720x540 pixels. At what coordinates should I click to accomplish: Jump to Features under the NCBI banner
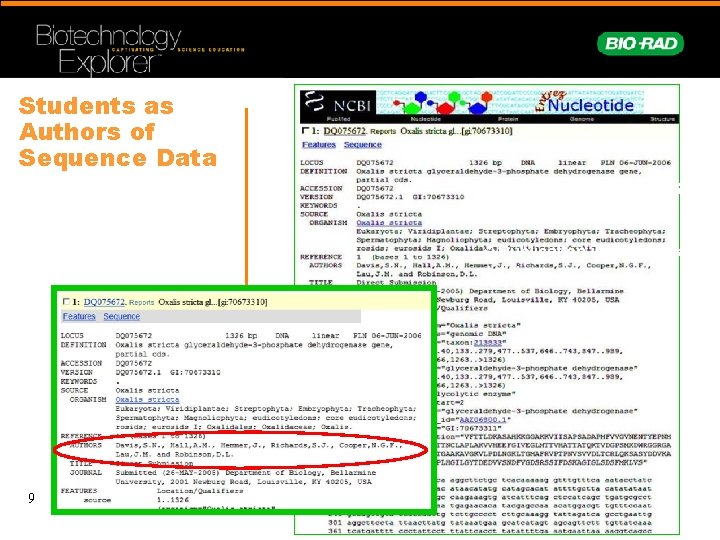point(319,145)
